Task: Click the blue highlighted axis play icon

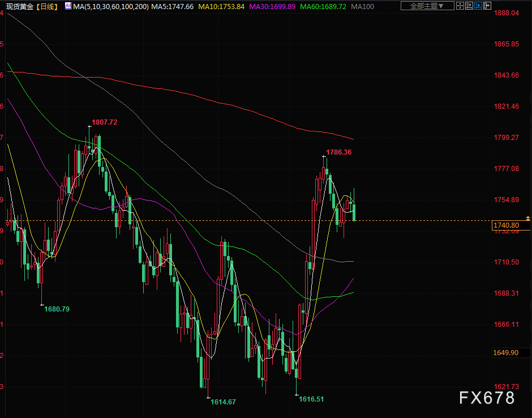Action: (x=478, y=6)
